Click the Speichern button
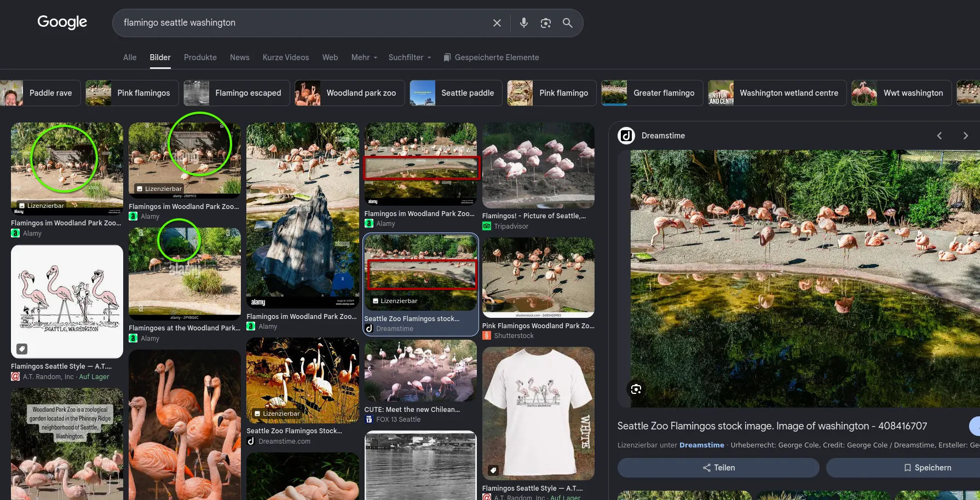This screenshot has height=500, width=980. [903, 468]
